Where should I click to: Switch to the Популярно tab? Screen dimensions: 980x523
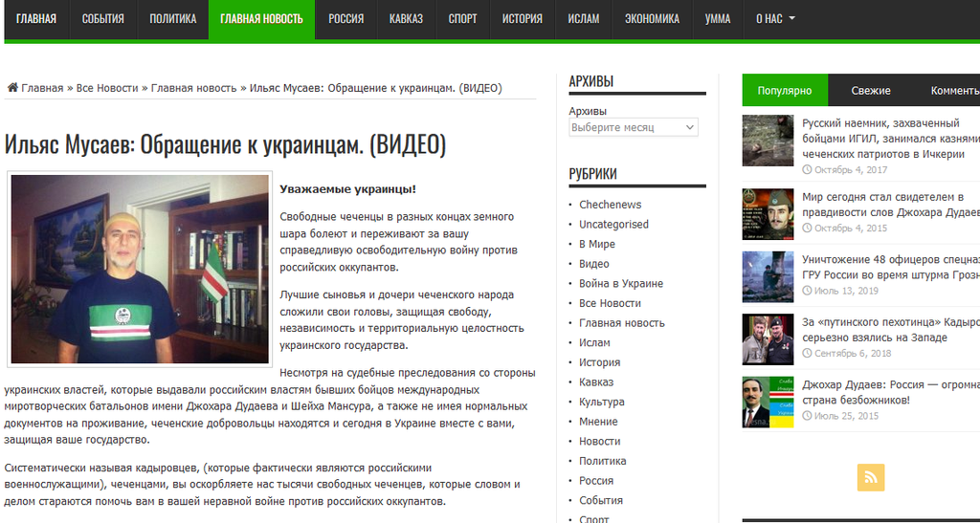785,91
